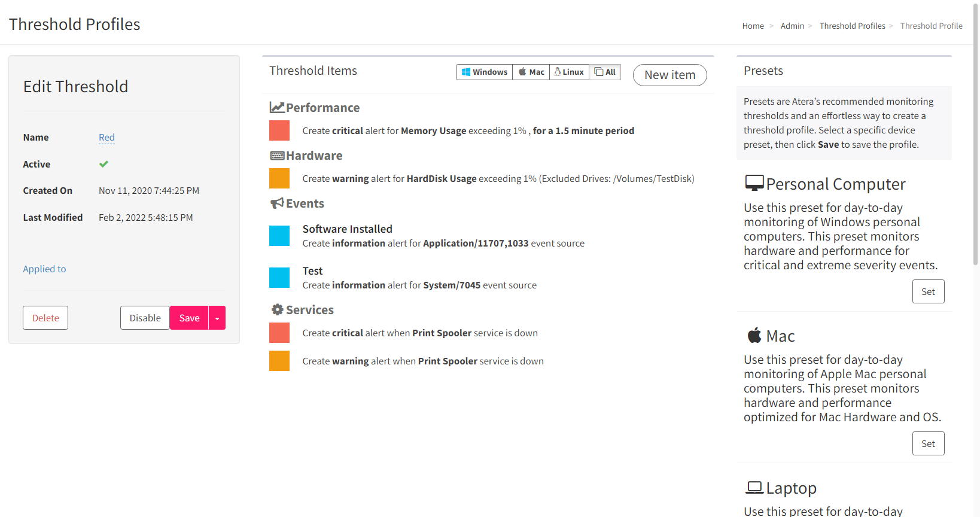Viewport: 980px width, 517px height.
Task: Filter threshold items by Linux
Action: pos(569,72)
